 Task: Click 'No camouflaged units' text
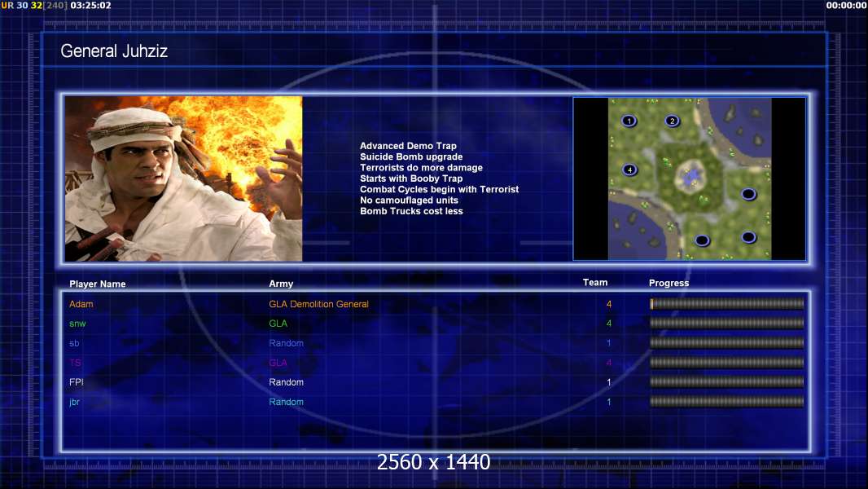pyautogui.click(x=409, y=200)
